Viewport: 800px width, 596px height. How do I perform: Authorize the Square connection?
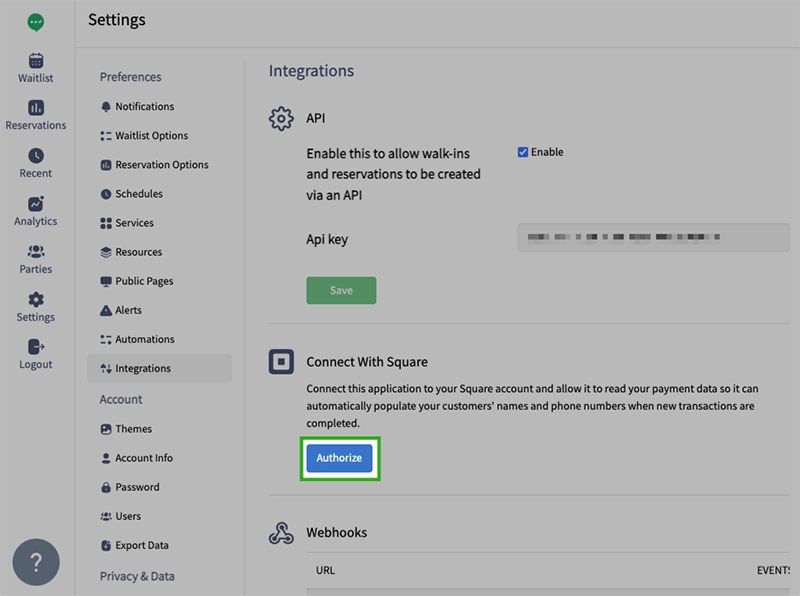pos(339,458)
